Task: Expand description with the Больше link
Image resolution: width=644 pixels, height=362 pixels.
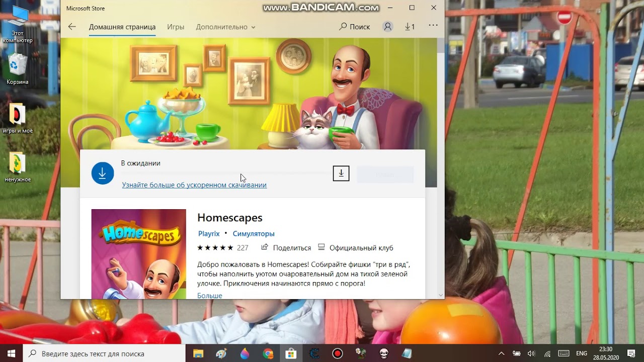Action: point(210,295)
